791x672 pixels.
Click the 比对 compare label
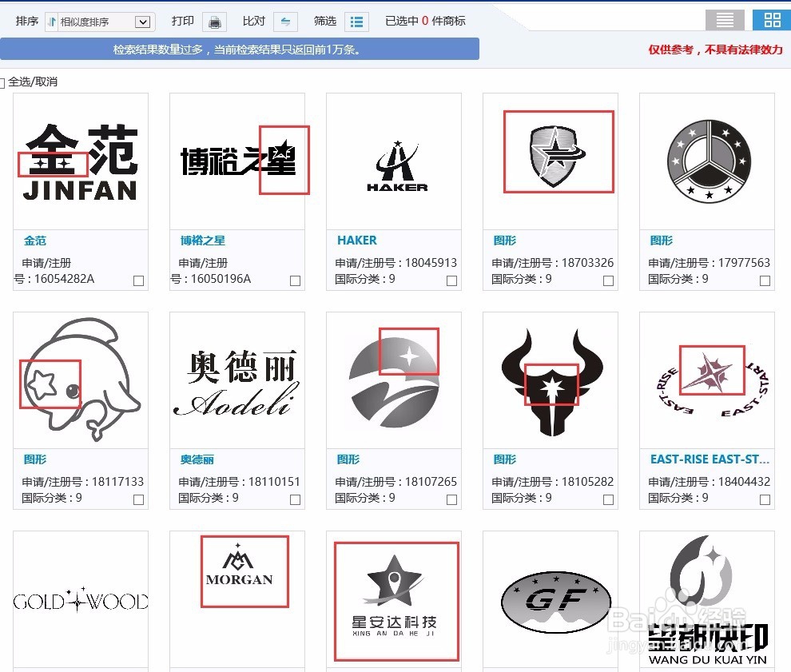pyautogui.click(x=254, y=22)
